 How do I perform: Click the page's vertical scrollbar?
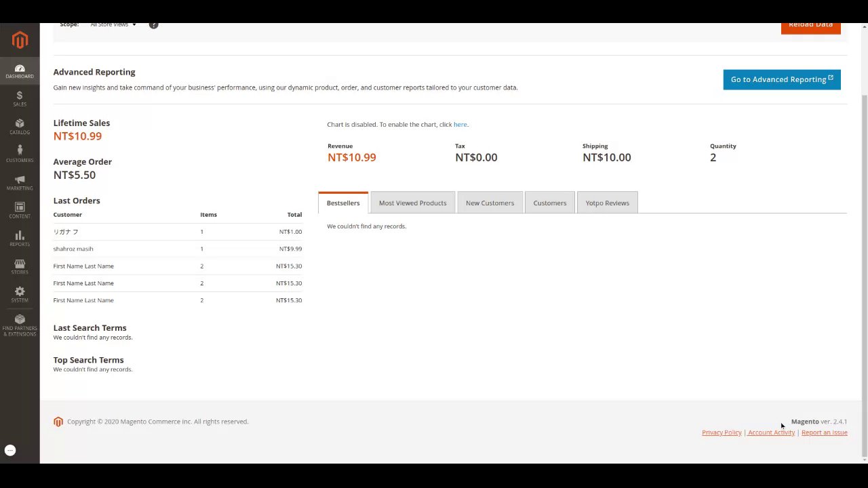[864, 271]
